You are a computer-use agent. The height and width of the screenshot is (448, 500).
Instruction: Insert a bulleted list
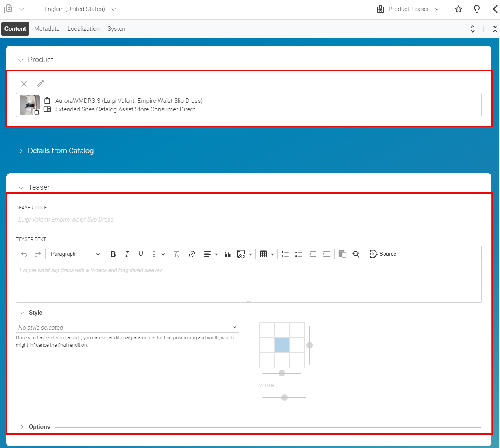pos(299,254)
